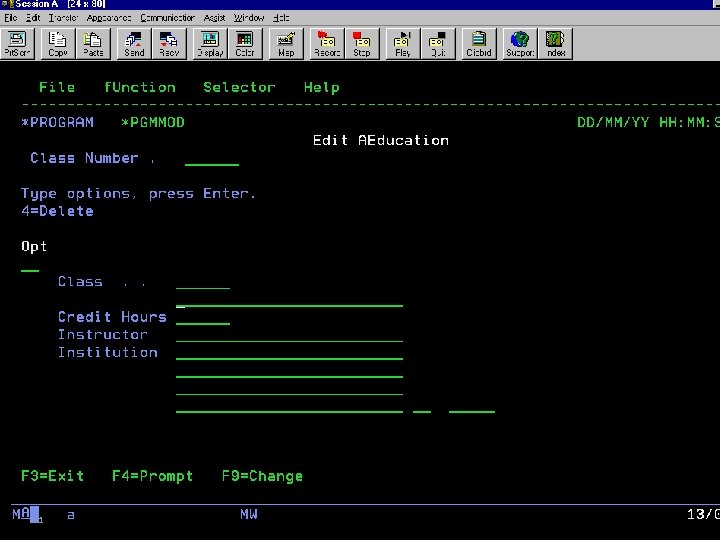The width and height of the screenshot is (720, 540).
Task: Open the Support globe icon
Action: 520,44
